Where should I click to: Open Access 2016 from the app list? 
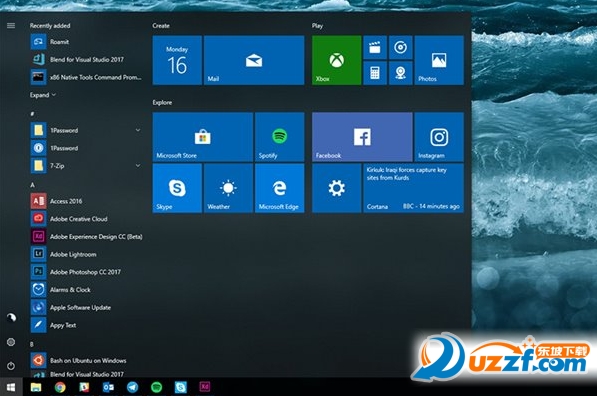pyautogui.click(x=87, y=201)
